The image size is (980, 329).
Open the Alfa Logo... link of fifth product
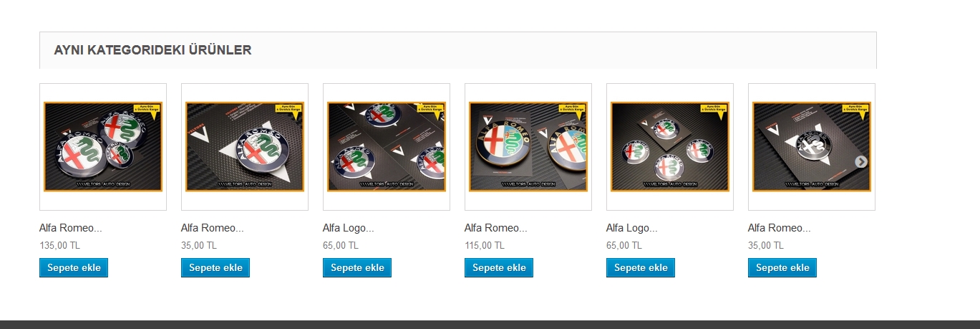(632, 228)
